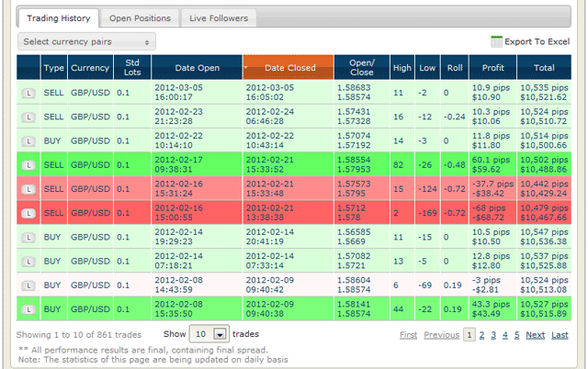Image resolution: width=588 pixels, height=369 pixels.
Task: Sort by the Currency column header
Action: point(90,67)
